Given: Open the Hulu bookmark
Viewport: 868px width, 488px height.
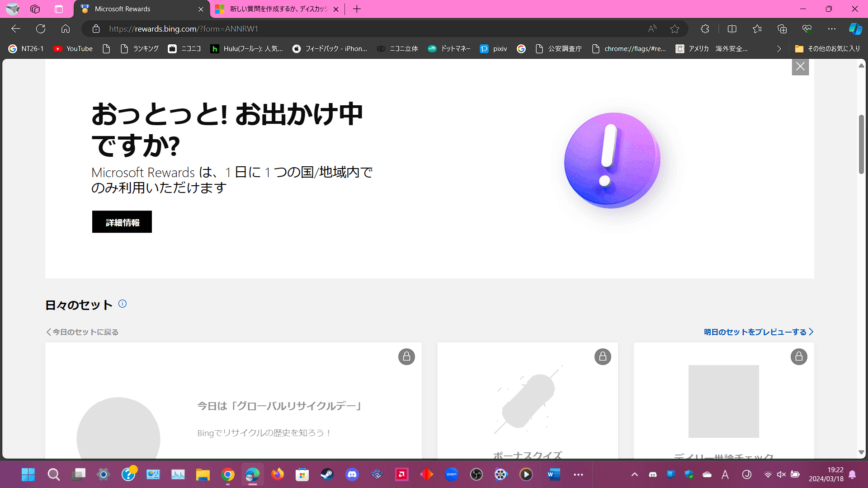Looking at the screenshot, I should point(247,49).
